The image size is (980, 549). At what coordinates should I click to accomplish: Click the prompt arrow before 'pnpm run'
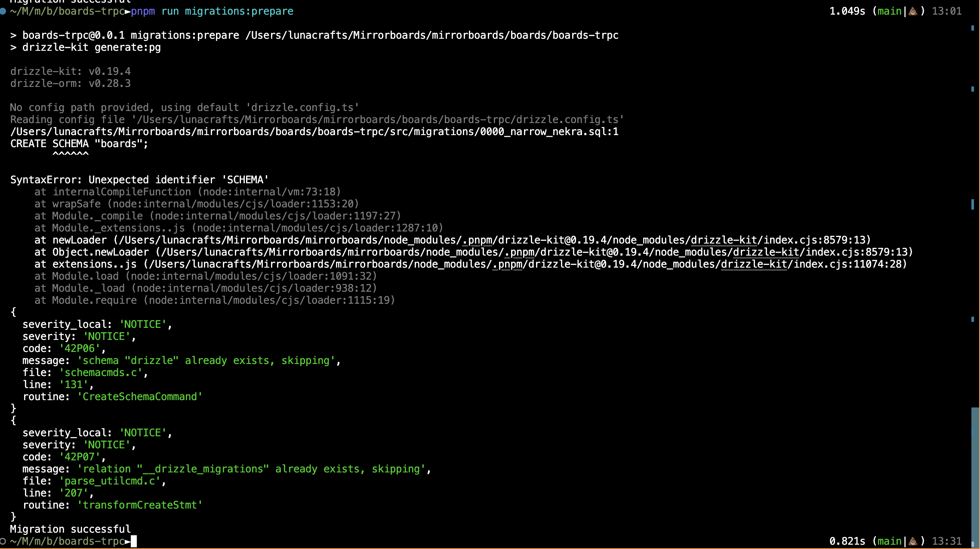(128, 12)
